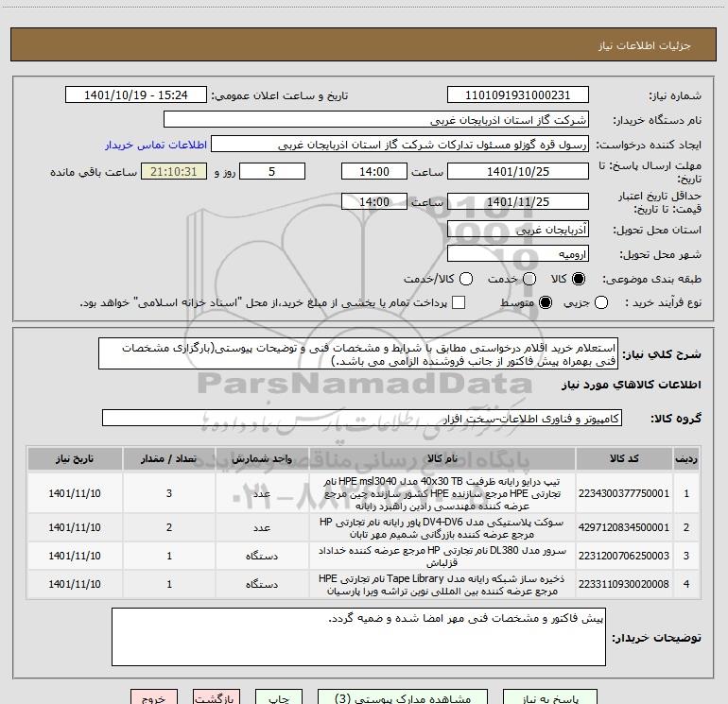Select the خدمت radio button
Viewport: 728px width, 704px height.
529,279
